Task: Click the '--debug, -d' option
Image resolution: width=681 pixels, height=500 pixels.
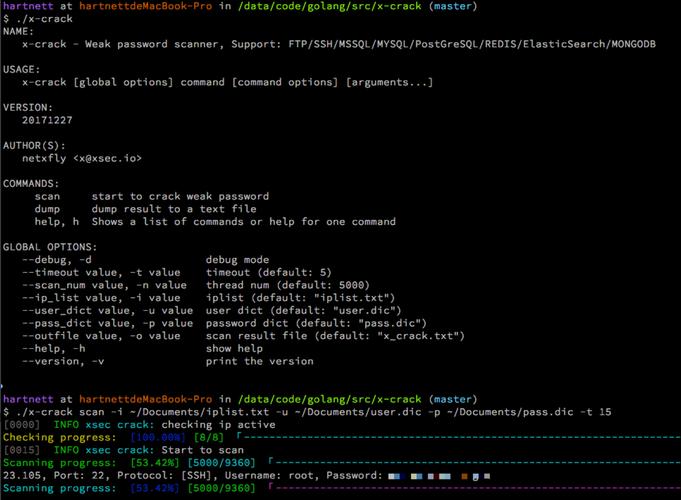Action: pyautogui.click(x=57, y=260)
